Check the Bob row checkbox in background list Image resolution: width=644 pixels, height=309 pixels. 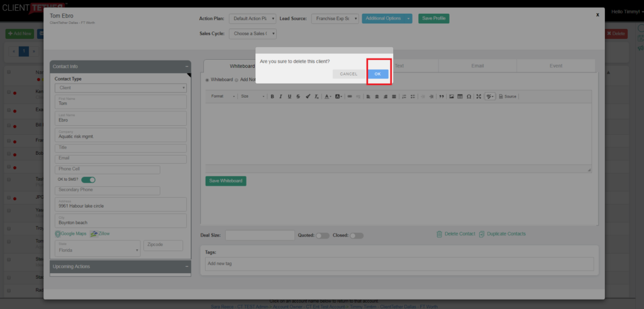pos(9,154)
